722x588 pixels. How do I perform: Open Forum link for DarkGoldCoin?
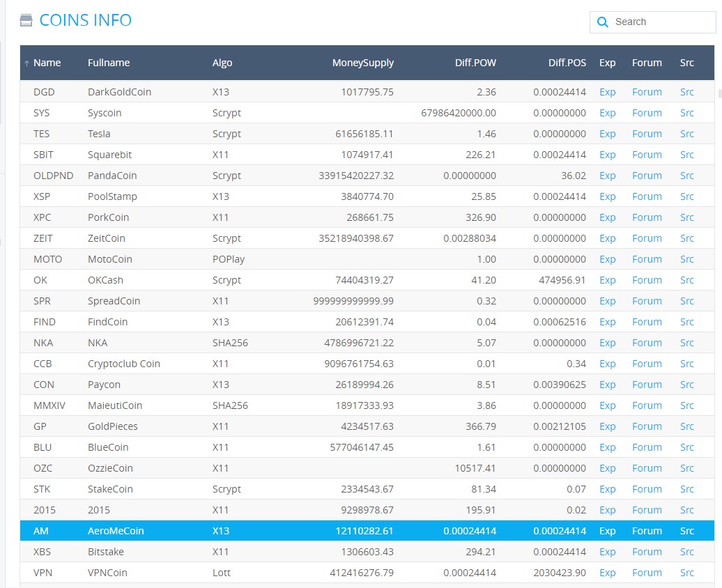pyautogui.click(x=647, y=92)
